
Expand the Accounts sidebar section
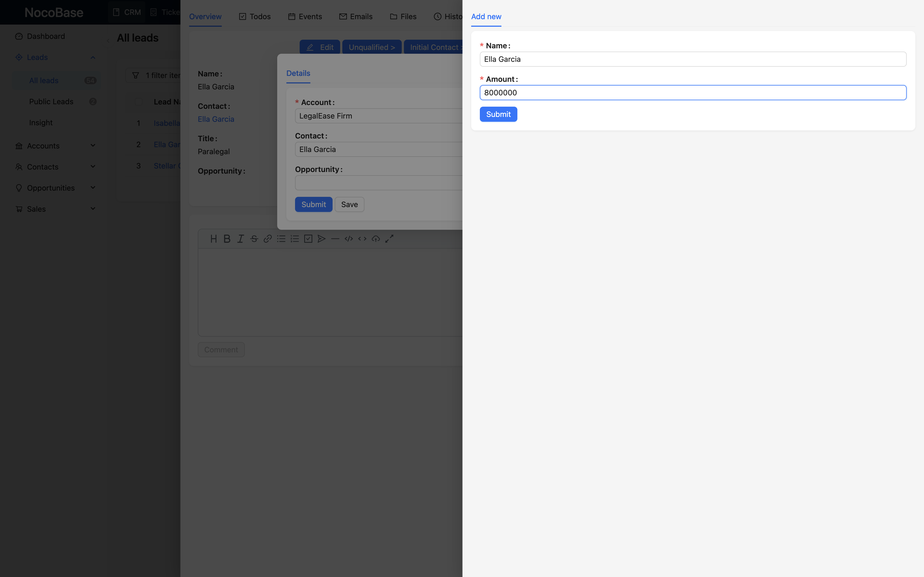[93, 145]
